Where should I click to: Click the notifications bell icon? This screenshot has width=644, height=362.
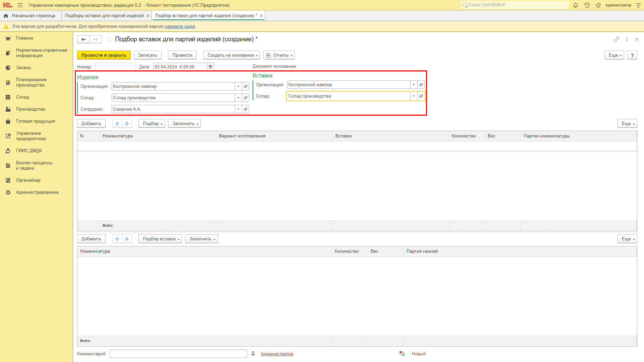576,5
